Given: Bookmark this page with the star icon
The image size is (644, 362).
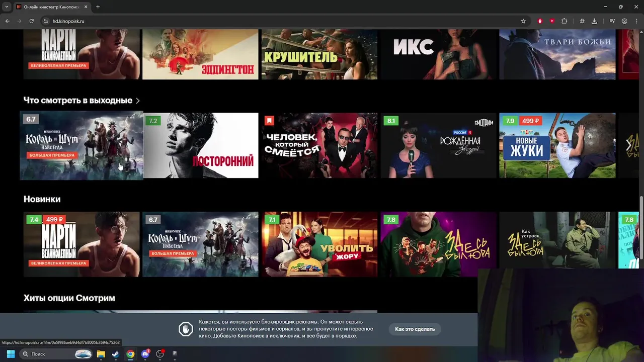Looking at the screenshot, I should point(523,21).
